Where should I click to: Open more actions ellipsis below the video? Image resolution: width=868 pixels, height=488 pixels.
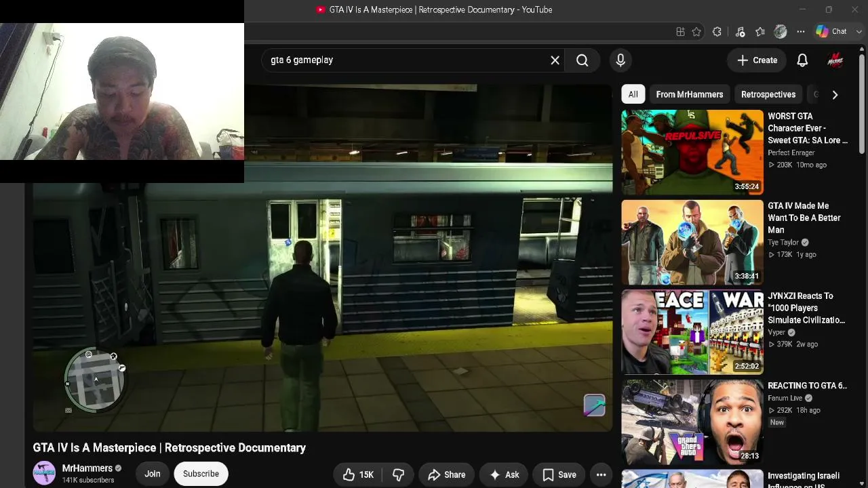click(x=601, y=474)
